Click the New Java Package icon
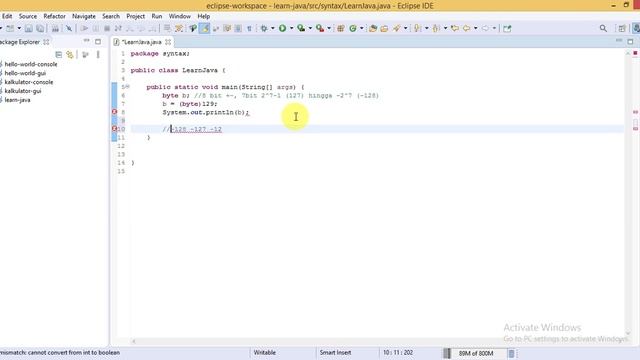 (340, 28)
